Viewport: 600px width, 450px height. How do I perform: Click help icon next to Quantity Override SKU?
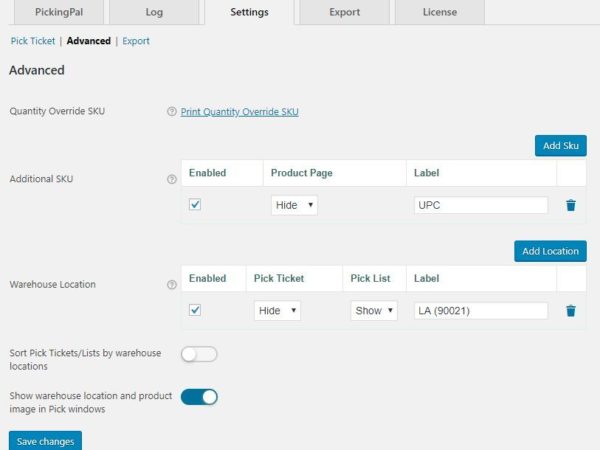172,112
